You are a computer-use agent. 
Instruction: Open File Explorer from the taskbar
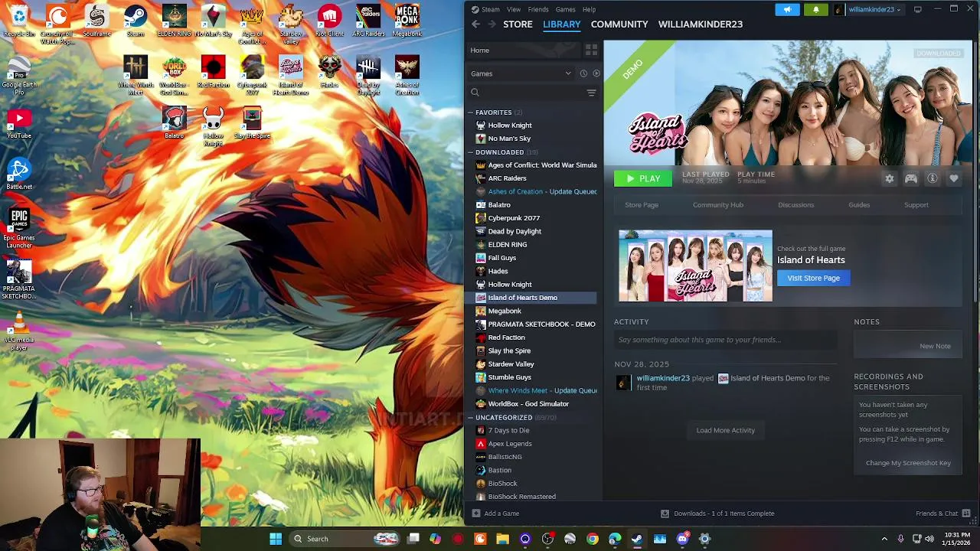point(502,539)
